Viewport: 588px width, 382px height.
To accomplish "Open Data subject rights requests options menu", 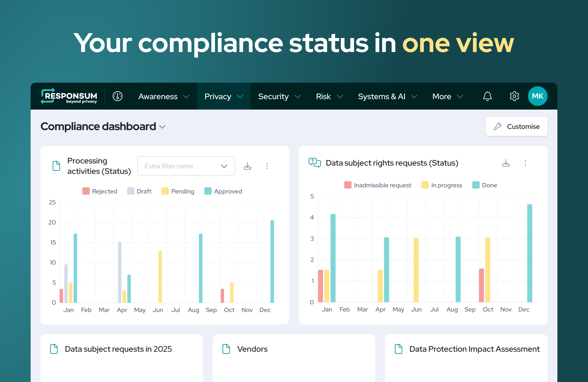I will [x=526, y=163].
